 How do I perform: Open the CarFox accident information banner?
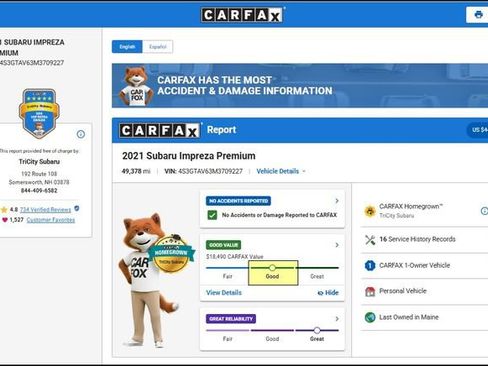point(300,86)
